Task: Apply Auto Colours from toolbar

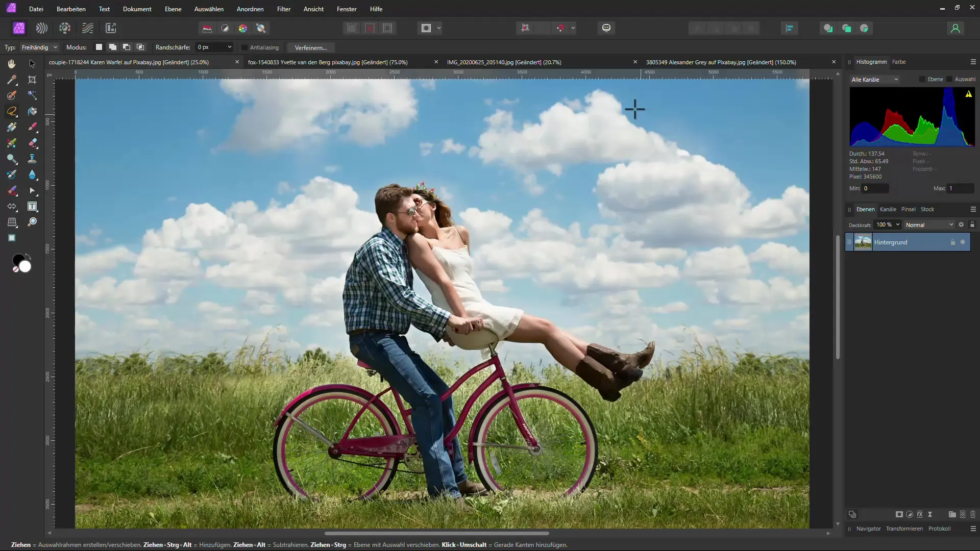Action: coord(243,28)
